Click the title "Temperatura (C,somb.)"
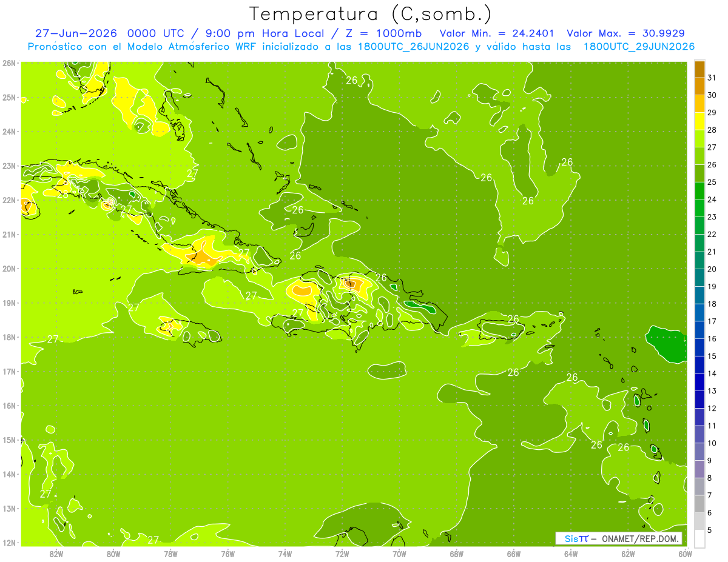Viewport: 728px width, 562px height. pyautogui.click(x=371, y=14)
